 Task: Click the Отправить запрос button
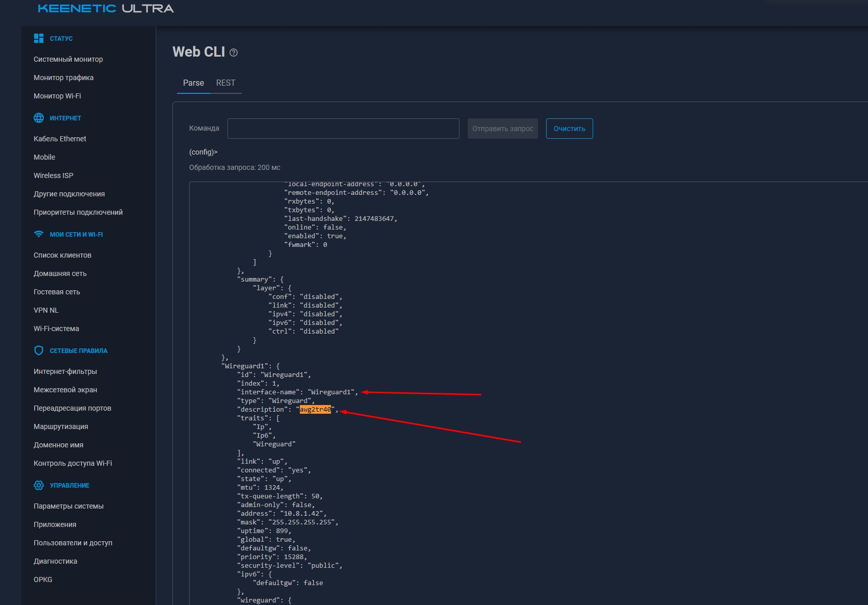502,129
